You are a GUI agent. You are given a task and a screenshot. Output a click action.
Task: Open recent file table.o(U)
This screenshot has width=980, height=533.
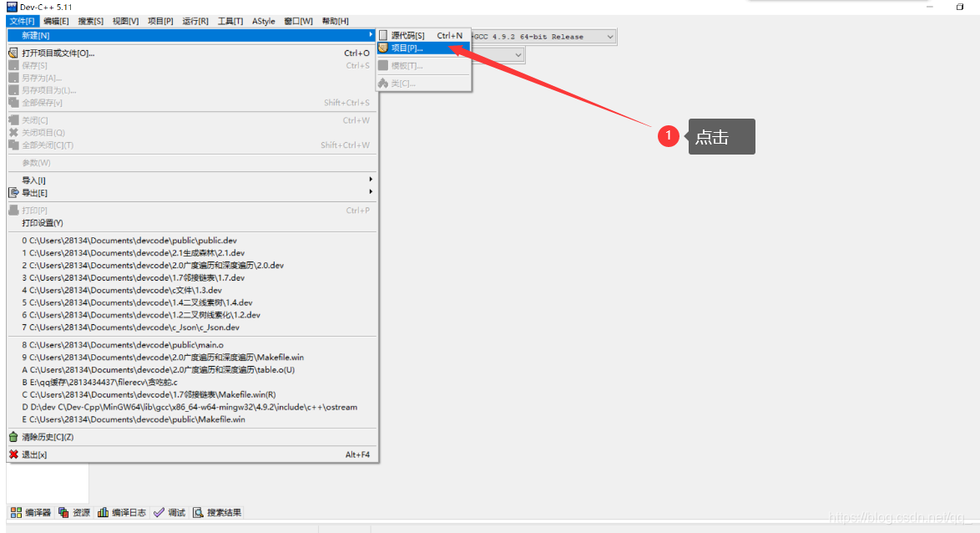191,370
